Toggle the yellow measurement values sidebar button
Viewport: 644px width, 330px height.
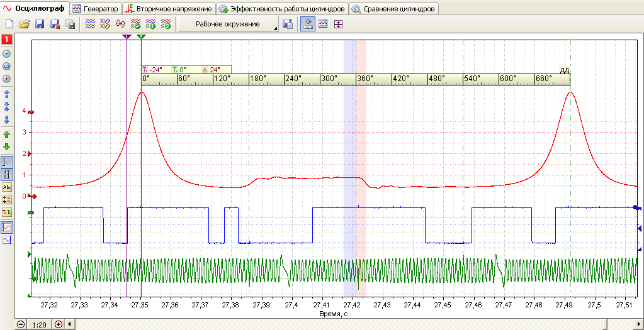7,200
